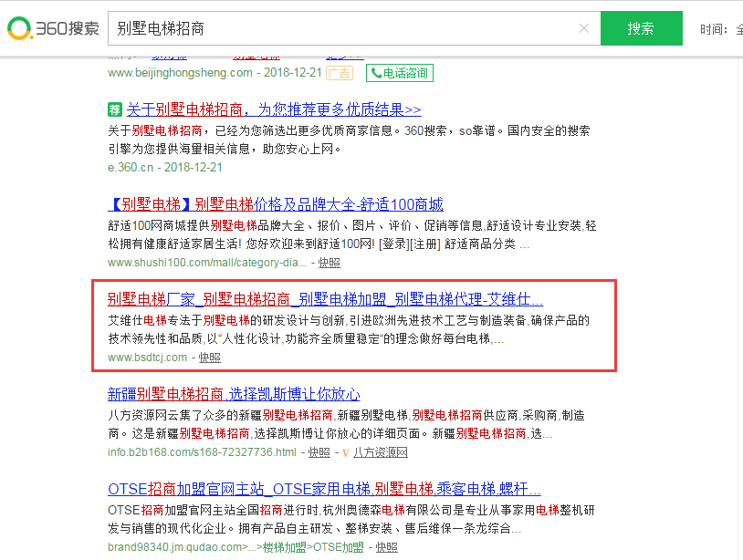Click the www.shushi100.com/mall/category-dia... URL
Screen dimensions: 743x560
pos(207,263)
